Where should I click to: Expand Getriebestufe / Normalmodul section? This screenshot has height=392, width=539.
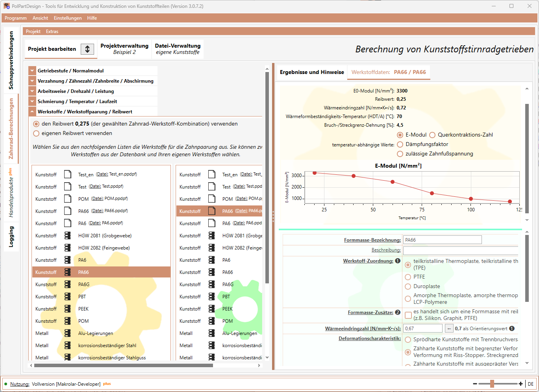point(32,71)
